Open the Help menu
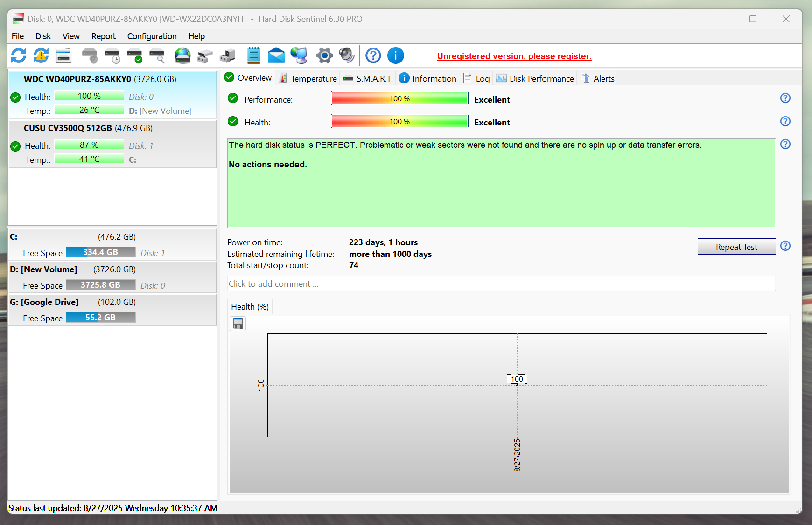Image resolution: width=812 pixels, height=525 pixels. [196, 36]
